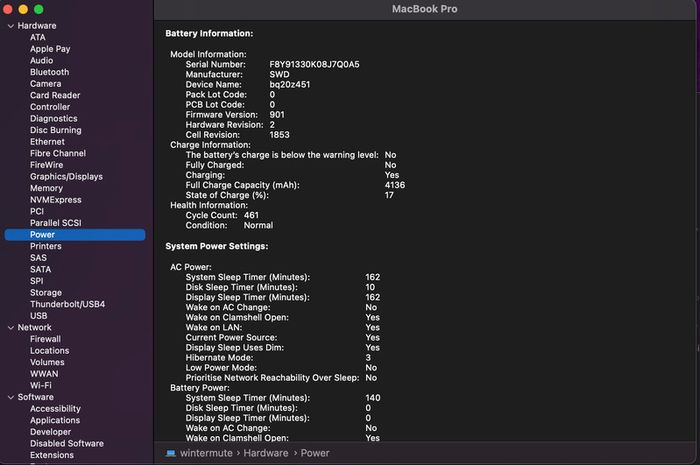The width and height of the screenshot is (700, 465).
Task: Collapse the Hardware section chevron
Action: (x=11, y=26)
